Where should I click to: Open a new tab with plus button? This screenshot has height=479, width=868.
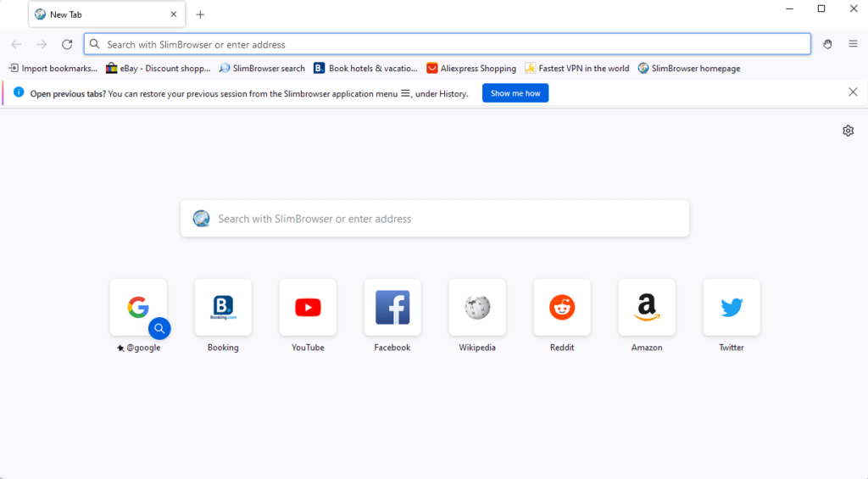200,15
